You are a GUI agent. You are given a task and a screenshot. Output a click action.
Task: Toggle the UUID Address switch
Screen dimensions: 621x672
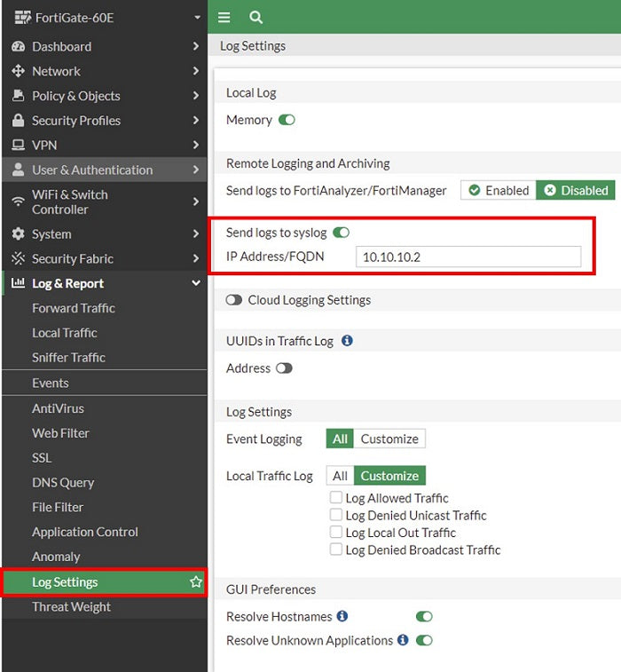(284, 368)
